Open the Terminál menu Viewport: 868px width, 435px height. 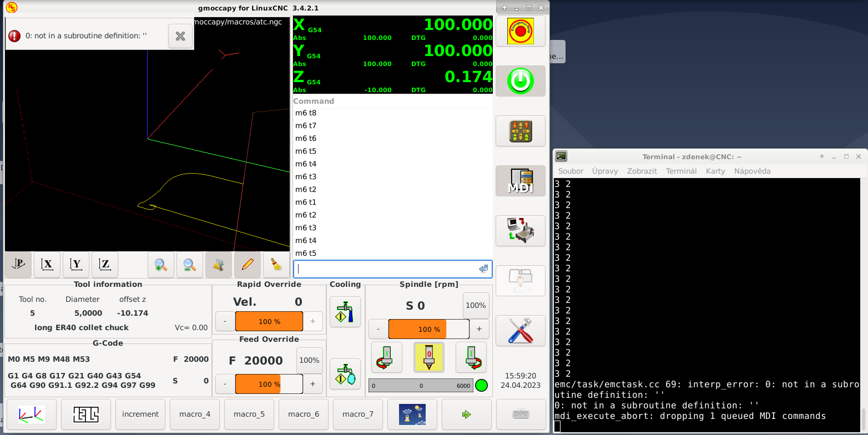click(681, 171)
